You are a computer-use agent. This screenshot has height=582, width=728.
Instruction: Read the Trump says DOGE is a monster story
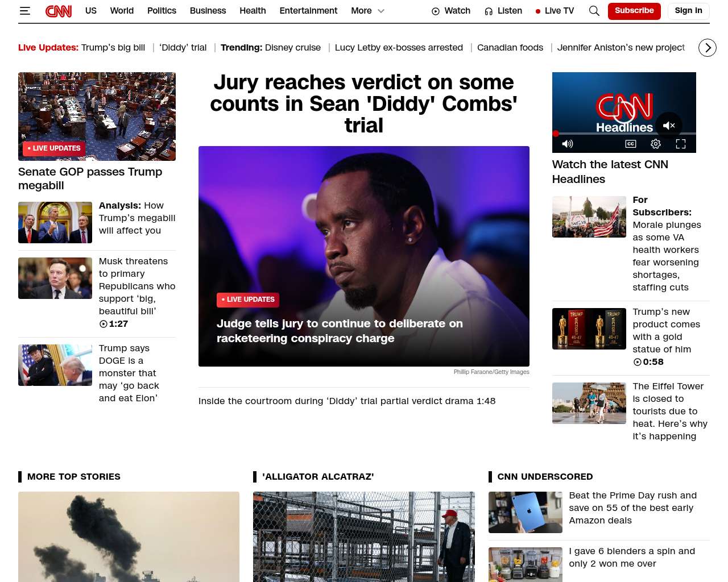129,373
